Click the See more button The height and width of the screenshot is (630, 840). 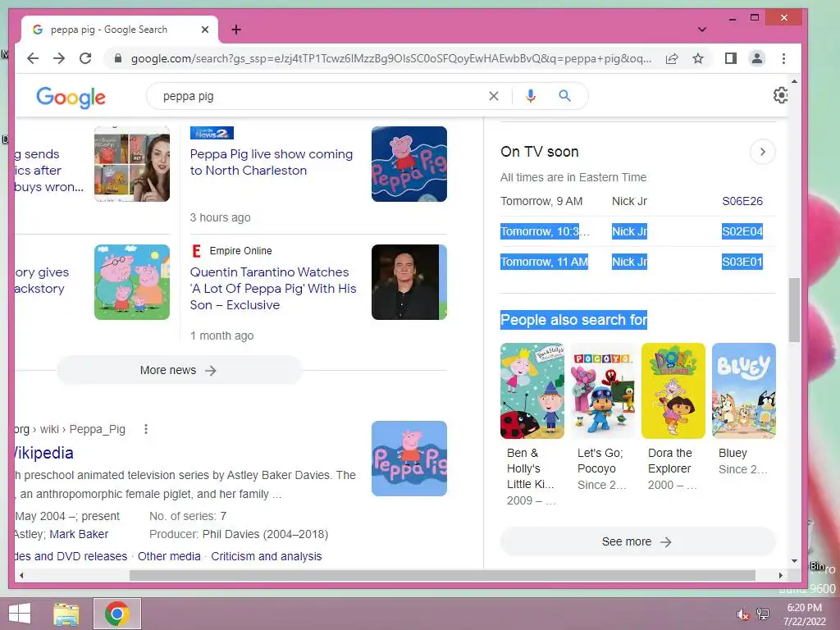tap(637, 541)
